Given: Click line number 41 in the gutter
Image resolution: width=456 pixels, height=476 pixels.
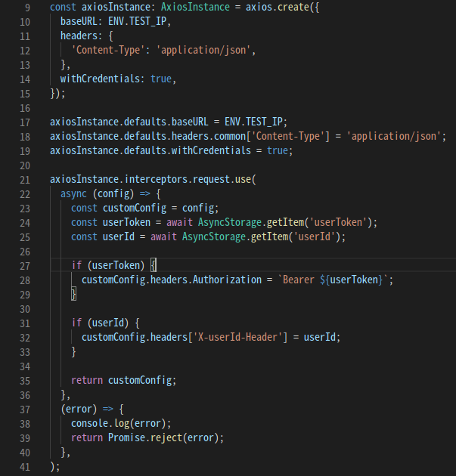Looking at the screenshot, I should pos(25,467).
